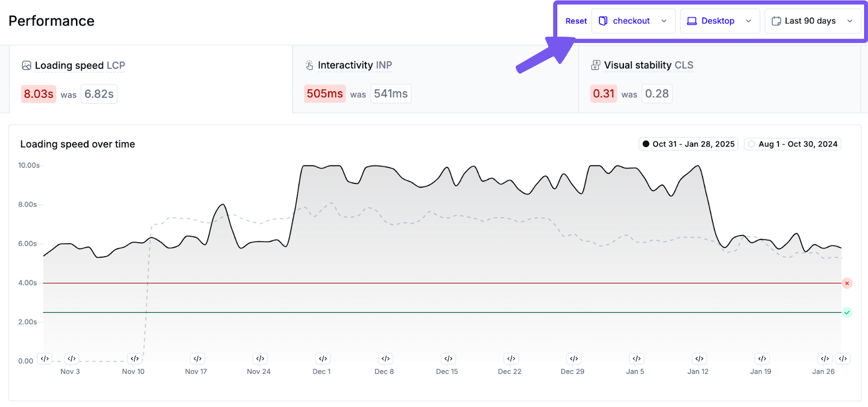868x407 pixels.
Task: Open the Desktop device dropdown
Action: [719, 21]
